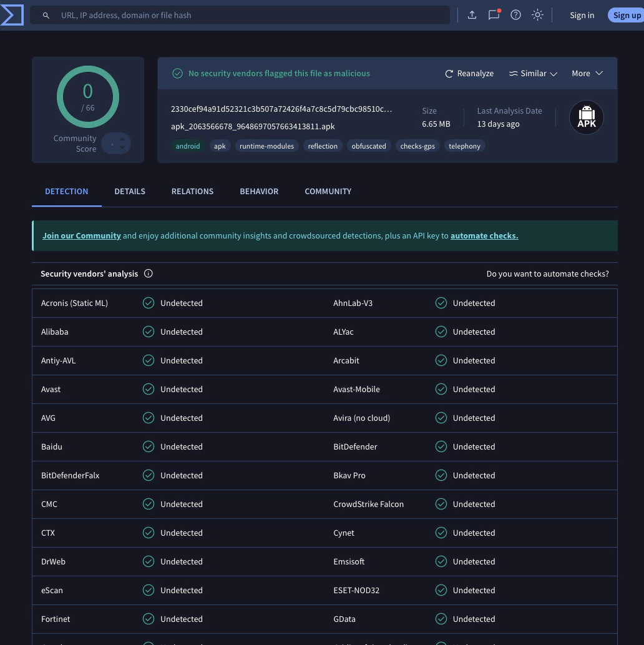
Task: Click the Emsisoft vendor name
Action: [x=349, y=561]
